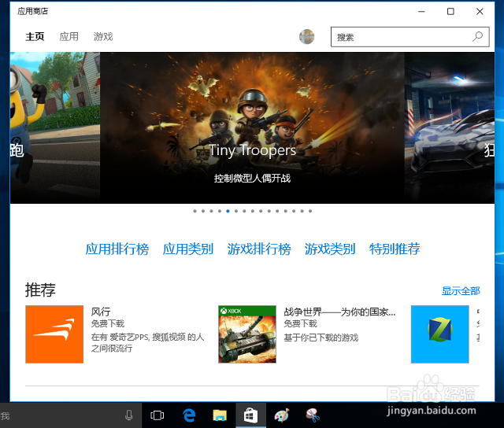Switch to the 应用 tab
The image size is (504, 428).
69,37
